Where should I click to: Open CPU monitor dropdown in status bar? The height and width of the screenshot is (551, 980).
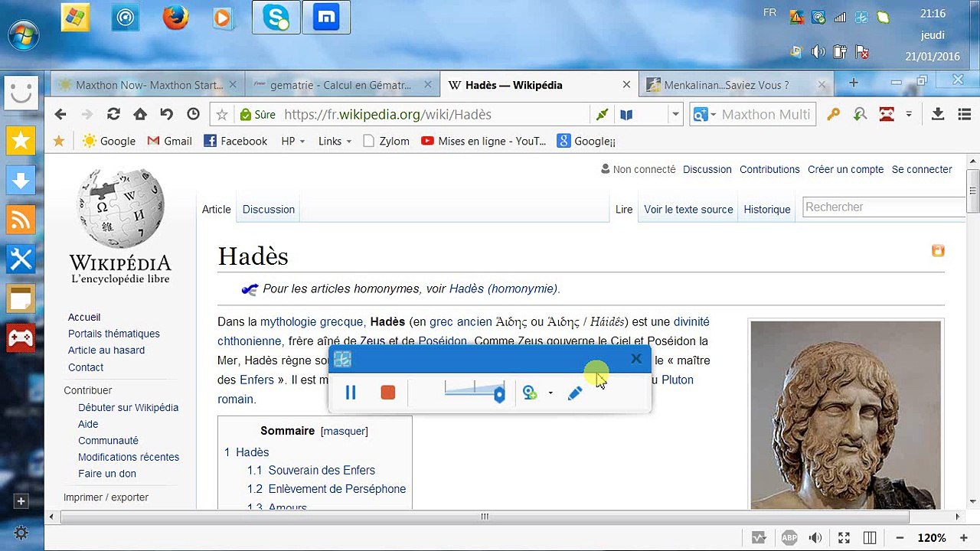[759, 538]
